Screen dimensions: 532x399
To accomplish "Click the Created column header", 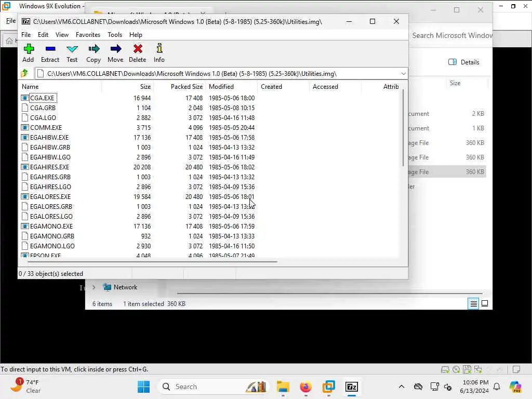I will pos(283,87).
